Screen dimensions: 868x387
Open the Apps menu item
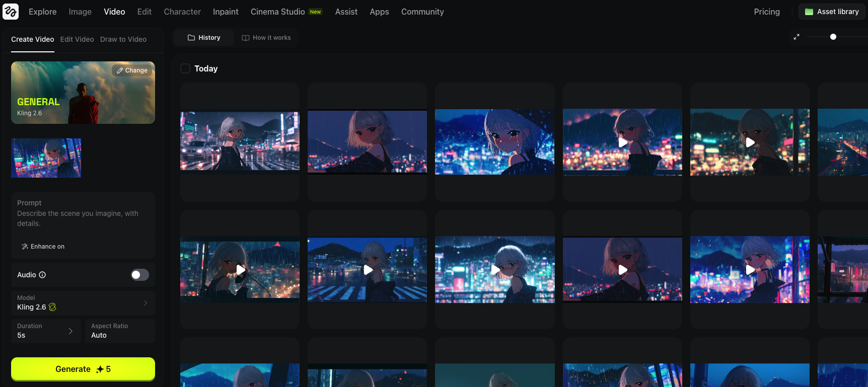click(379, 12)
